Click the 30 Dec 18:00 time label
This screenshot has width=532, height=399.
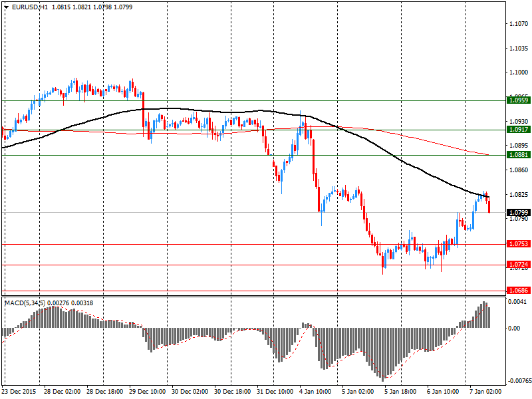coord(232,392)
